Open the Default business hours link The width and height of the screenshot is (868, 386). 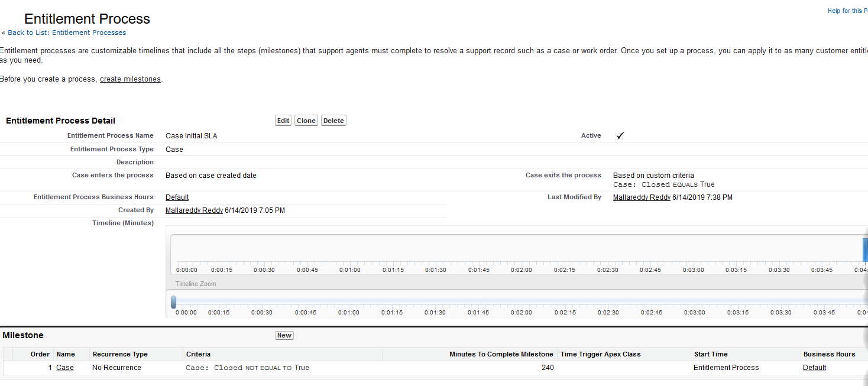click(x=177, y=197)
